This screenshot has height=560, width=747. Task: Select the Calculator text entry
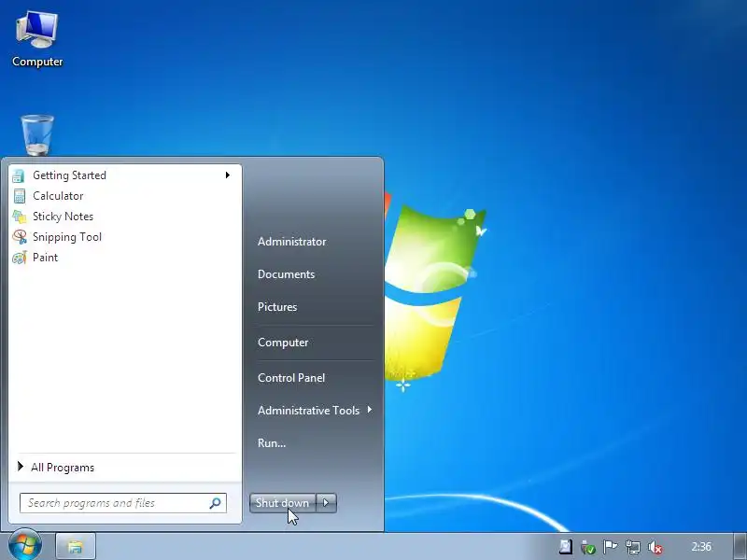[x=58, y=196]
